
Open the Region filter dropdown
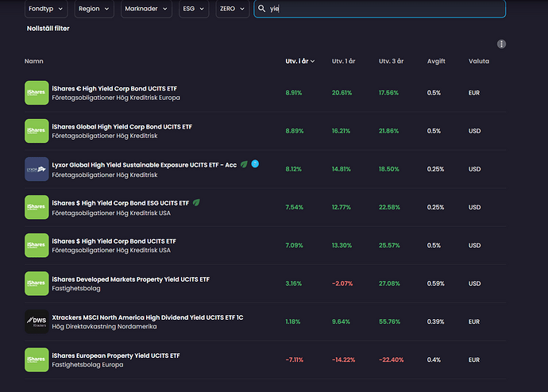94,9
